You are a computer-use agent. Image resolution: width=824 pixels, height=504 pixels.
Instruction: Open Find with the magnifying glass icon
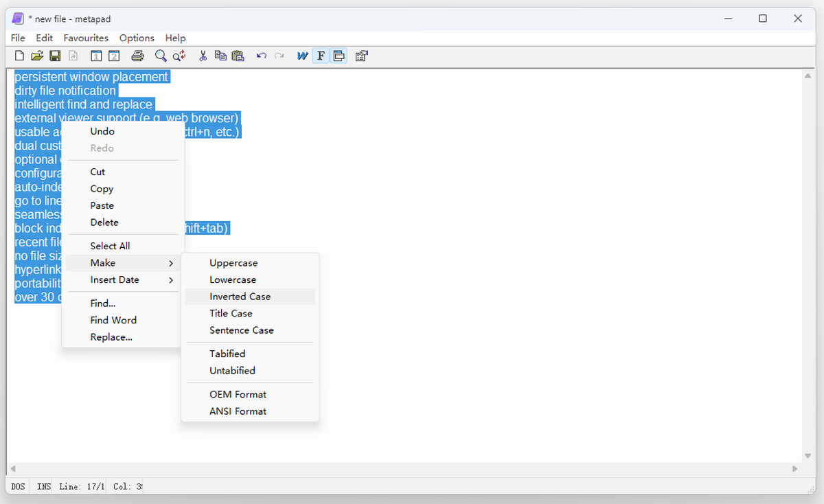point(161,56)
